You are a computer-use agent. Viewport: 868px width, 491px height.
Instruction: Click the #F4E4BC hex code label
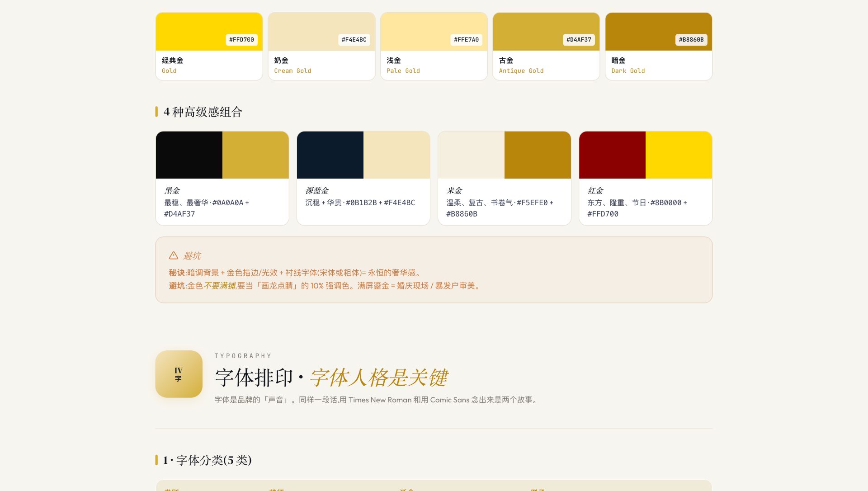click(x=354, y=40)
